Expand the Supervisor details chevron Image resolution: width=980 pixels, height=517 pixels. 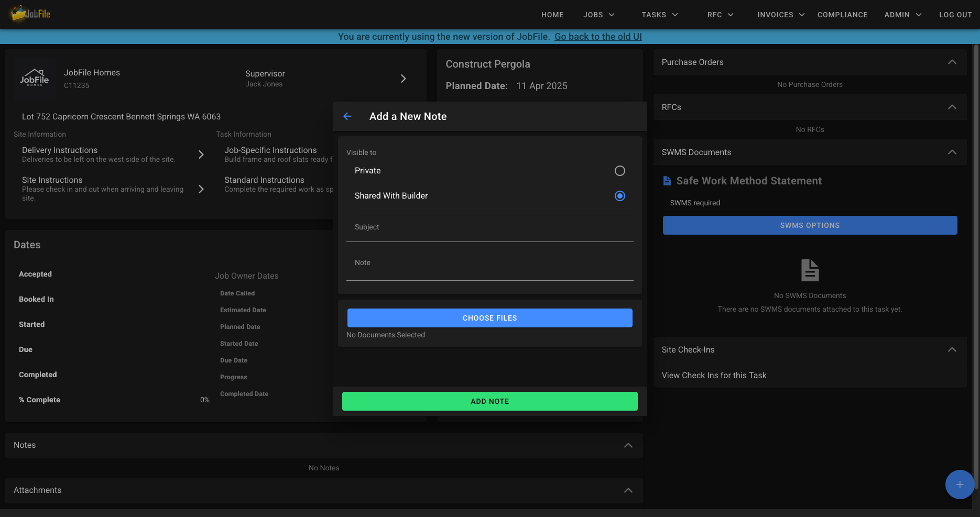tap(403, 79)
